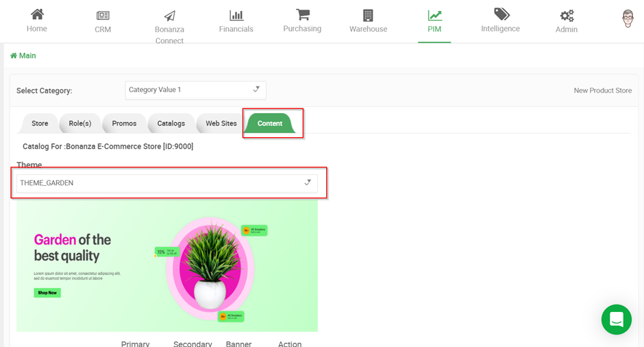Click the New Product Store link

(x=602, y=91)
